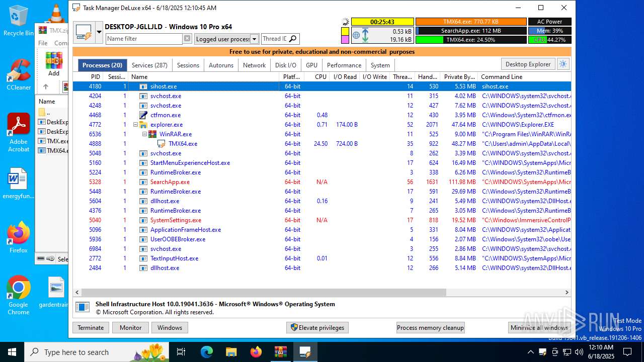Open the Network tab
The height and width of the screenshot is (362, 644).
coord(254,65)
